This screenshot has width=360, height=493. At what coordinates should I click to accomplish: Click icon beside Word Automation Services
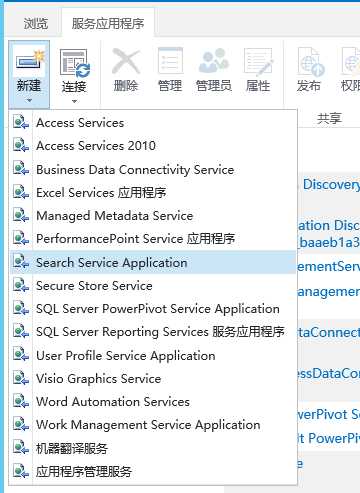tap(21, 401)
